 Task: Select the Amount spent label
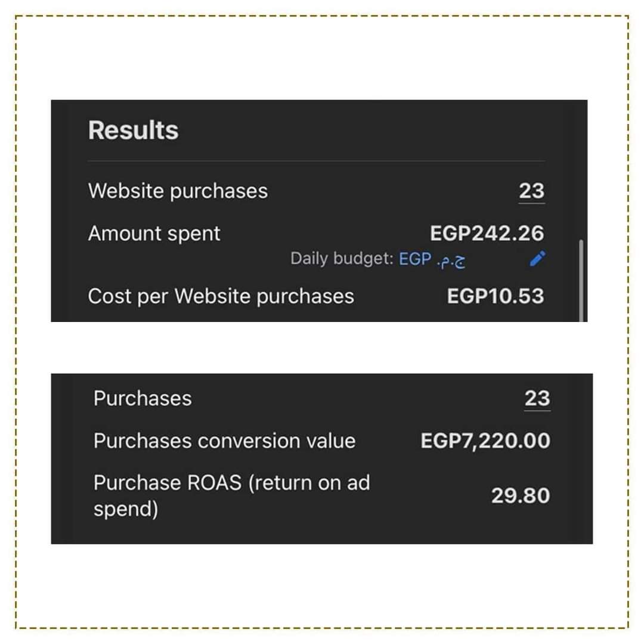pyautogui.click(x=154, y=234)
